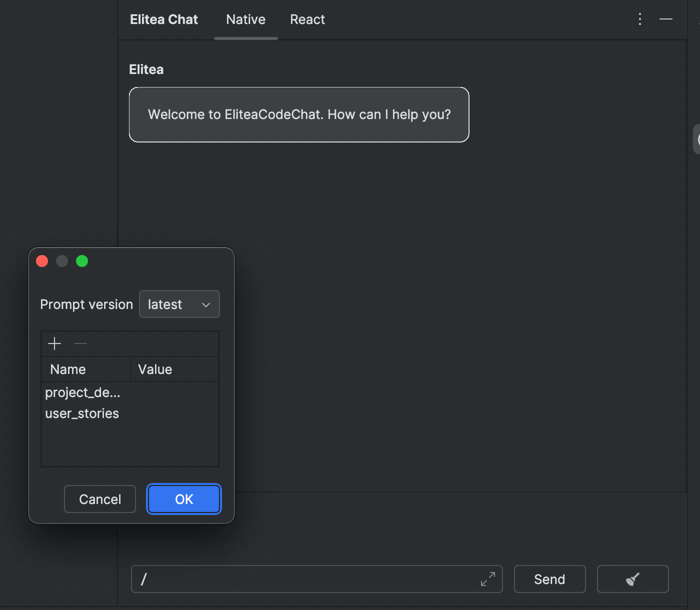
Task: Click the Value cell of user_stories
Action: point(174,413)
